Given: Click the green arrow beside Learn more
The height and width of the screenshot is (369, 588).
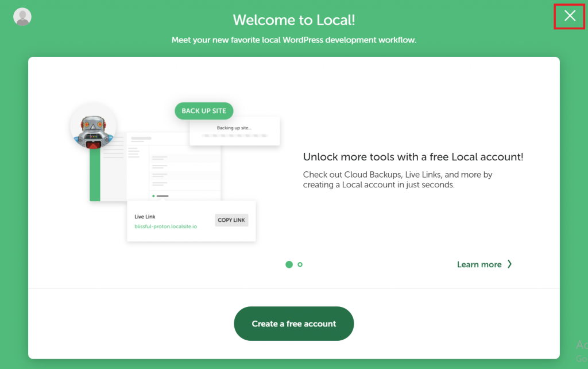Looking at the screenshot, I should 509,264.
